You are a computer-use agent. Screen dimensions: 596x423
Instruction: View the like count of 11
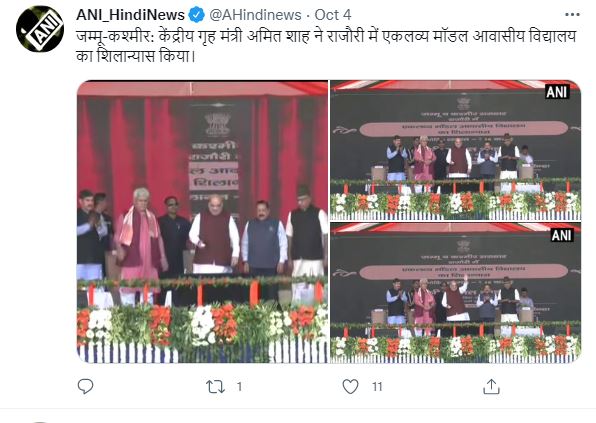pyautogui.click(x=377, y=387)
